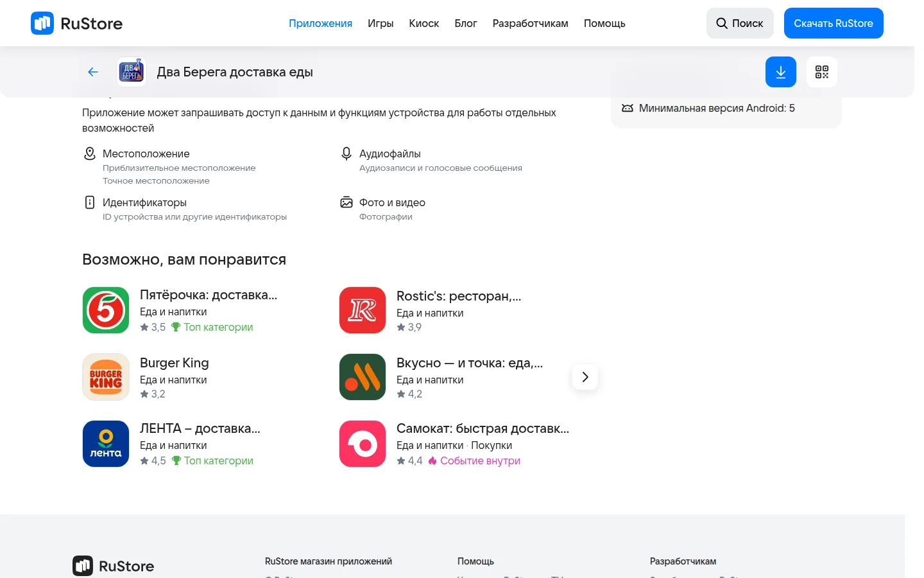Click the Фотографии permission detail
The image size is (924, 578).
click(386, 216)
